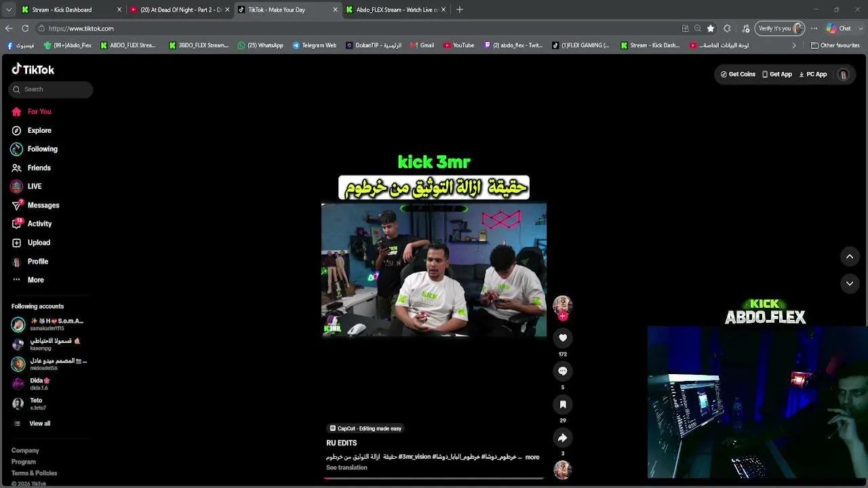This screenshot has height=488, width=868.
Task: Open the YouTube bookmark
Action: (x=458, y=45)
